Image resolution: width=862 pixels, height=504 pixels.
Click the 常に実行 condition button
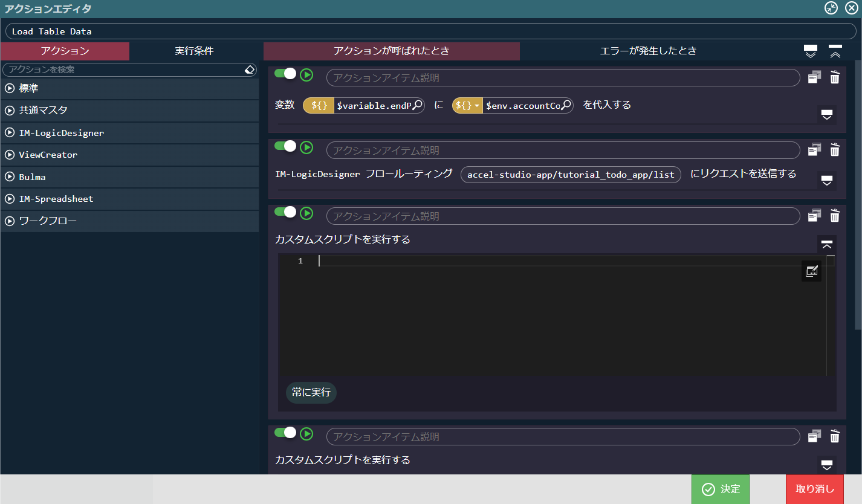[311, 392]
